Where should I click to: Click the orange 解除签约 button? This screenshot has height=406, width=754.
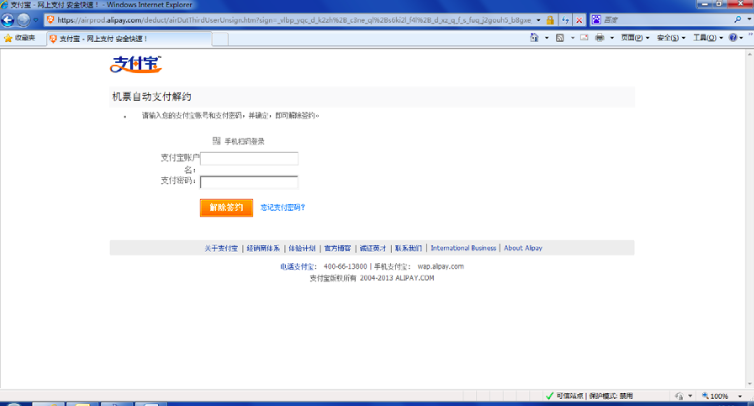tap(226, 208)
